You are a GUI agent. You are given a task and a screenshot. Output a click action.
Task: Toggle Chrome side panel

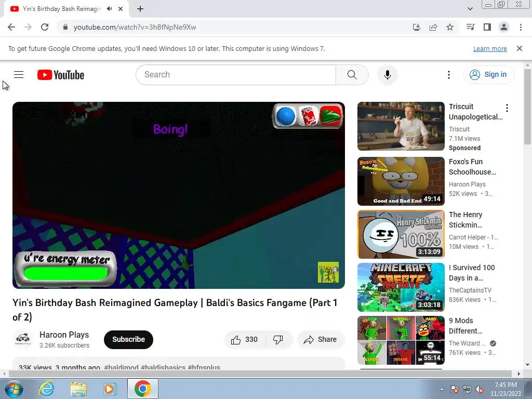click(487, 27)
